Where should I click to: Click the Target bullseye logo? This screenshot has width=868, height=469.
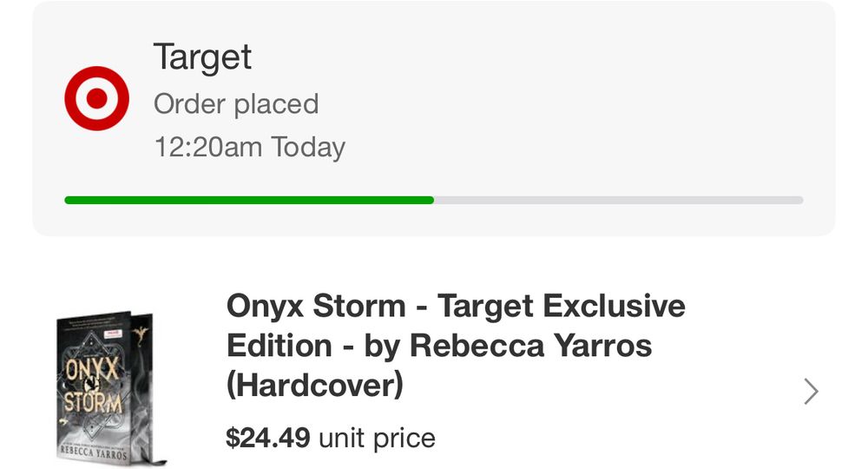click(96, 98)
